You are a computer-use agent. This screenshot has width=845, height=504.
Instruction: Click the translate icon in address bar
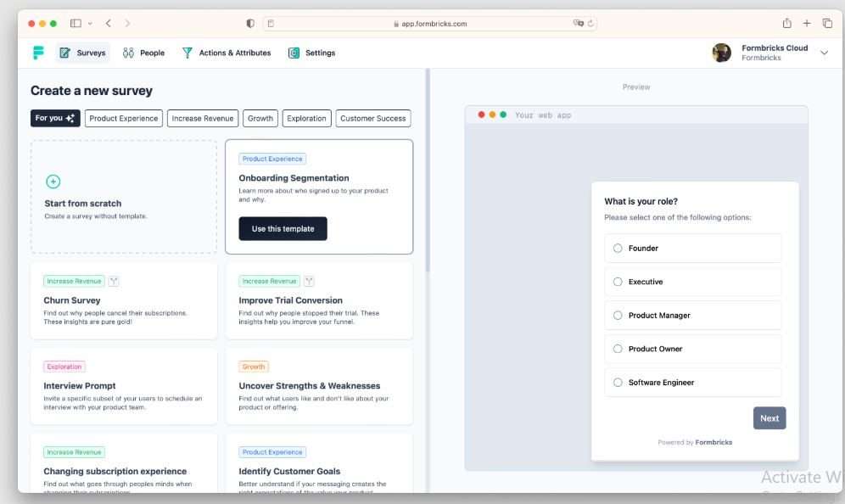[x=579, y=23]
